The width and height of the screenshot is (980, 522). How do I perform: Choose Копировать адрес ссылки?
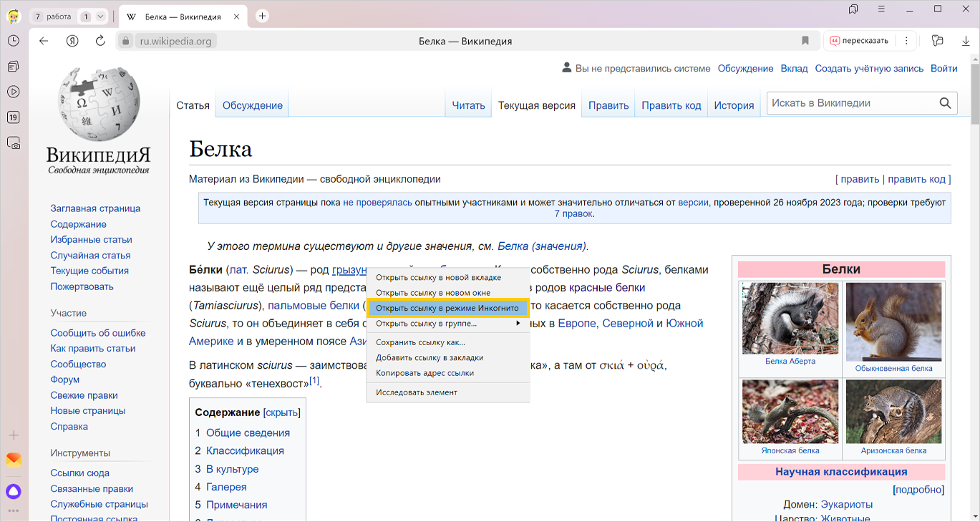[x=448, y=373]
